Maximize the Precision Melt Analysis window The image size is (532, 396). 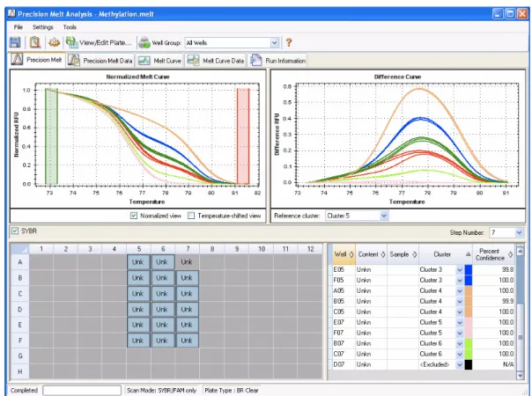(510, 14)
